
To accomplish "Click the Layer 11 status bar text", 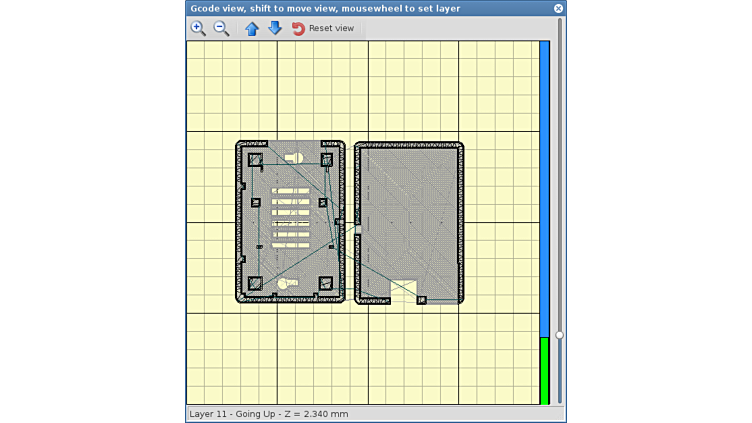I will pyautogui.click(x=269, y=413).
